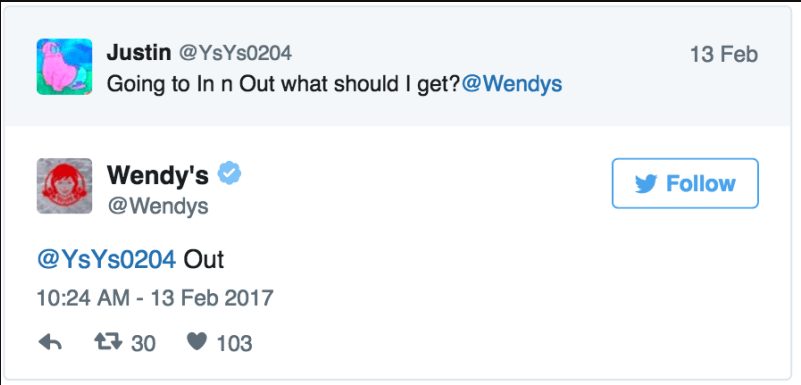Open the Justin display name link
The height and width of the screenshot is (385, 801).
pyautogui.click(x=138, y=53)
